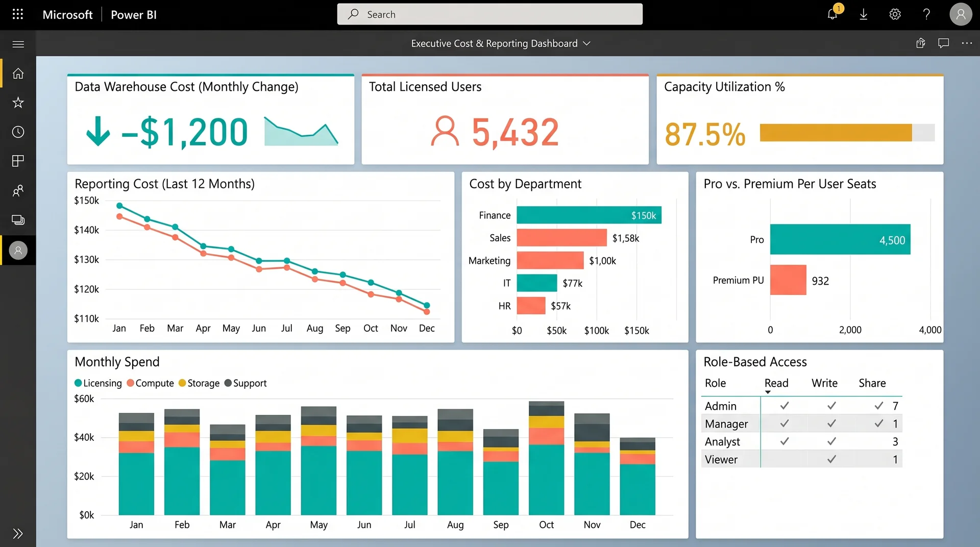This screenshot has height=547, width=980.
Task: Click Reporting Cost chart title
Action: pos(164,184)
